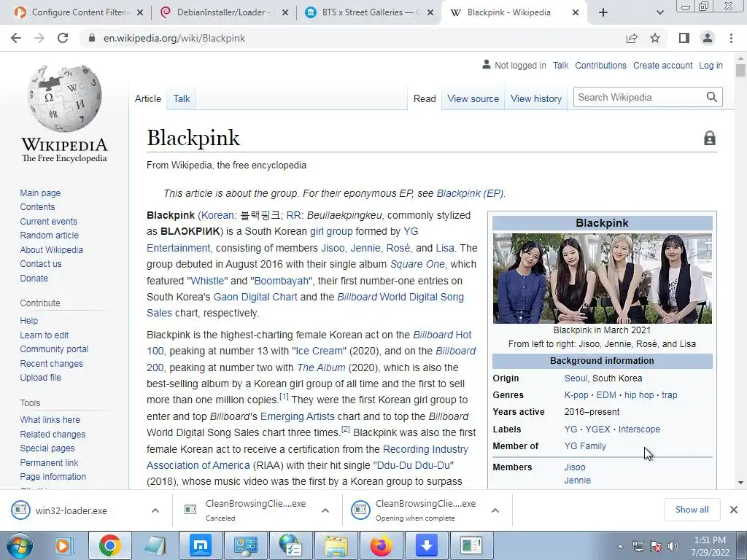Follow the Blackpink (EP) link

click(x=470, y=193)
